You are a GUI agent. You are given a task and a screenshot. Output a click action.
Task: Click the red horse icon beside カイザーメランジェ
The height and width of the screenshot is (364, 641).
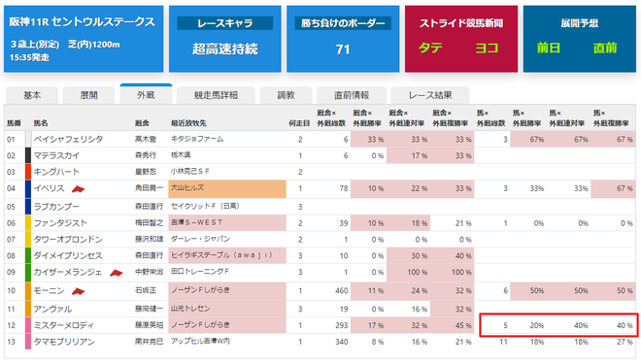point(117,273)
